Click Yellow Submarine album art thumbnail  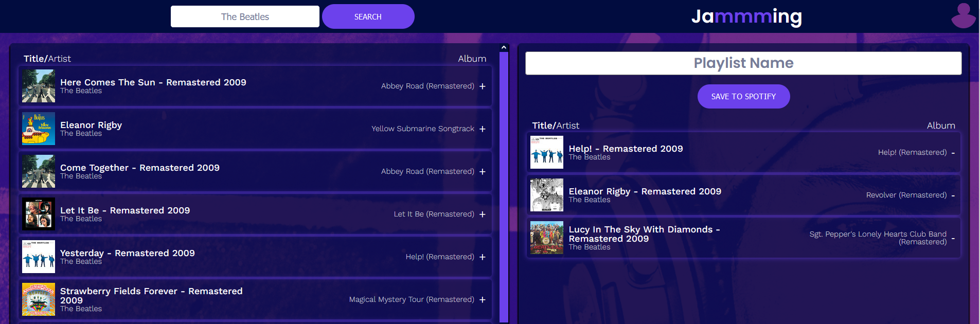(x=39, y=129)
